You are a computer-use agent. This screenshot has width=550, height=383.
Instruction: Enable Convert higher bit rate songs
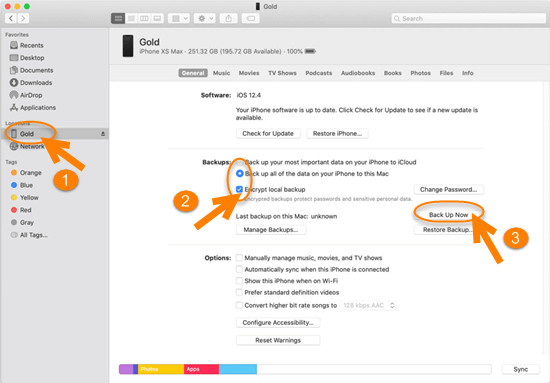click(x=239, y=305)
